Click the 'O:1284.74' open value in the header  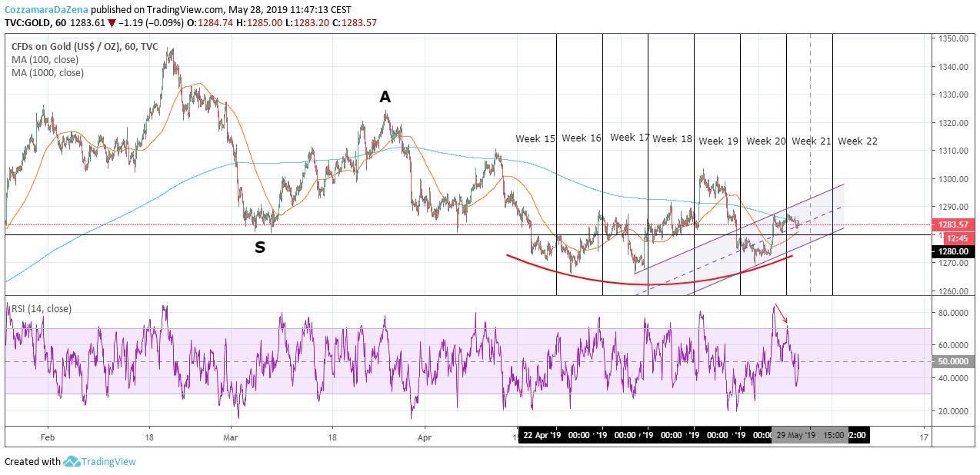coord(209,22)
